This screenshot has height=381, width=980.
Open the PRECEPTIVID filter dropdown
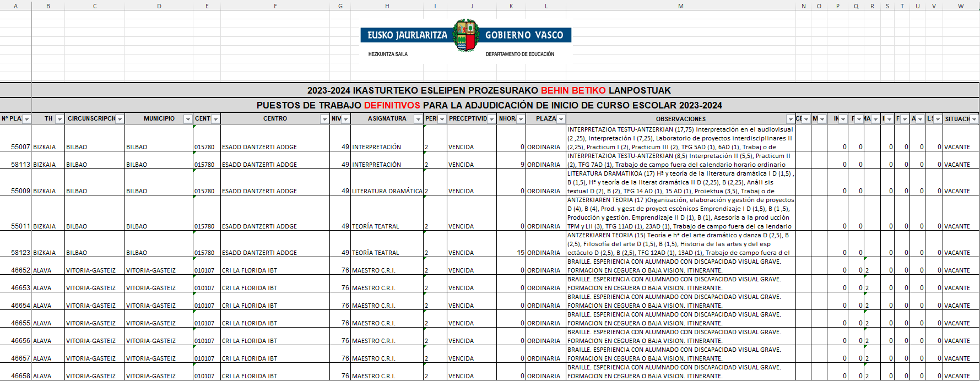[x=491, y=119]
